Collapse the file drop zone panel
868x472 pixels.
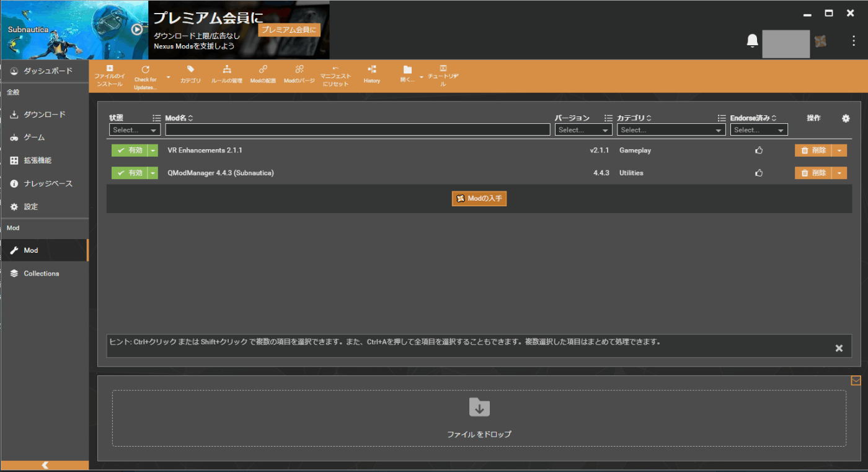coord(856,380)
